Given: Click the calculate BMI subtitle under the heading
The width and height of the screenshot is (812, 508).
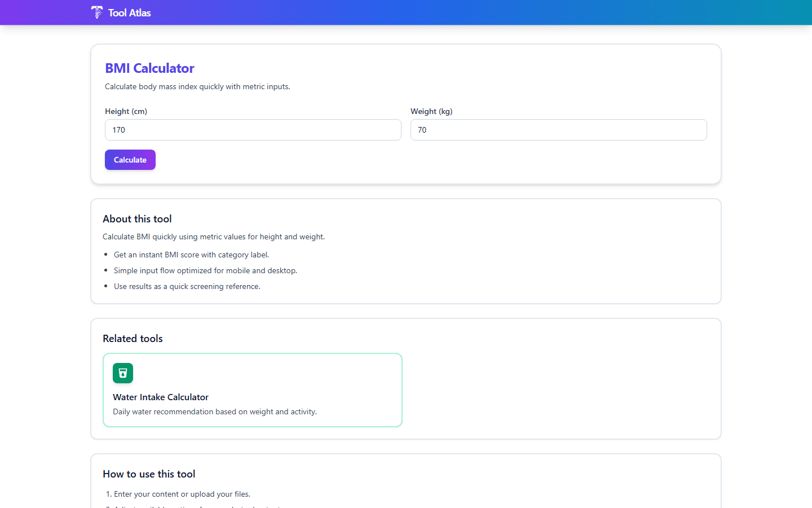Looking at the screenshot, I should 197,86.
